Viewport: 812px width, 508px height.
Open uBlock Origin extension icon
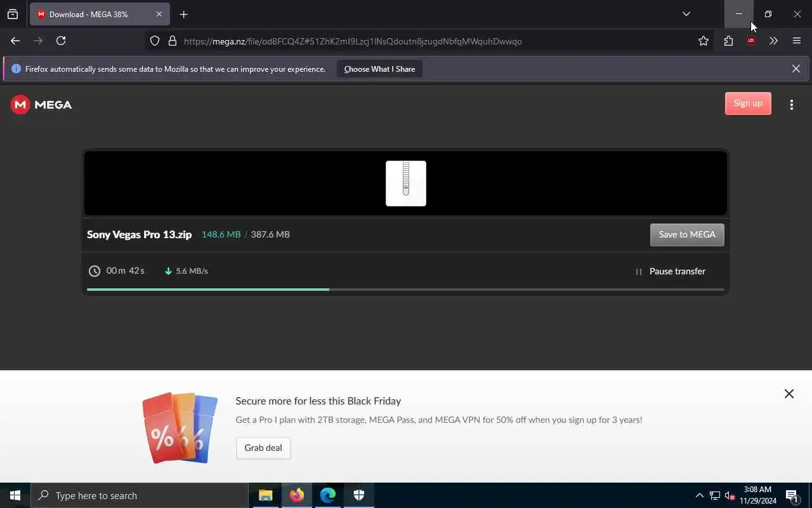[x=751, y=41]
